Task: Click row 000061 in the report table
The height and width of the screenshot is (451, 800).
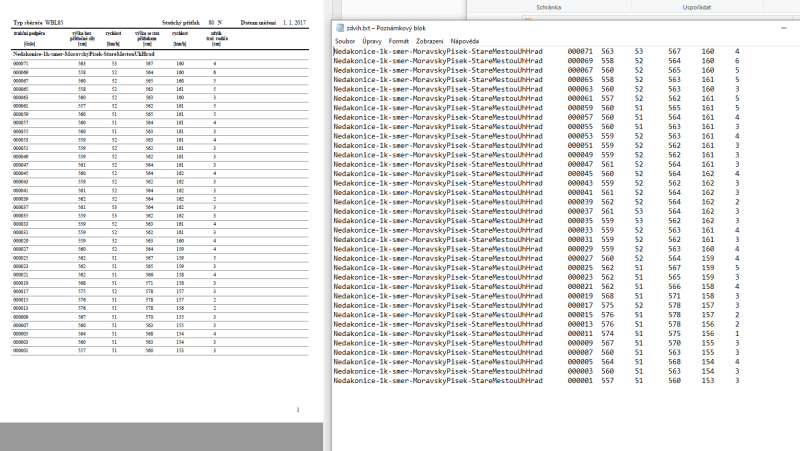Action: click(x=160, y=106)
